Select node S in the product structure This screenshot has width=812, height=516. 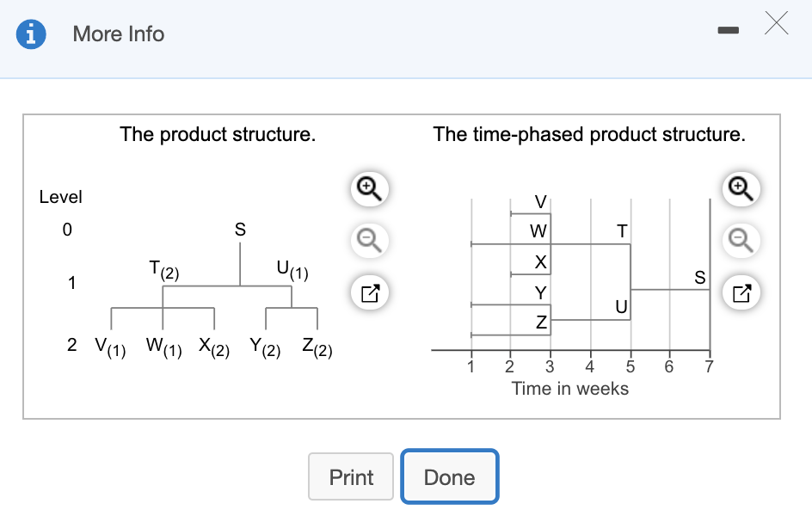[x=239, y=230]
